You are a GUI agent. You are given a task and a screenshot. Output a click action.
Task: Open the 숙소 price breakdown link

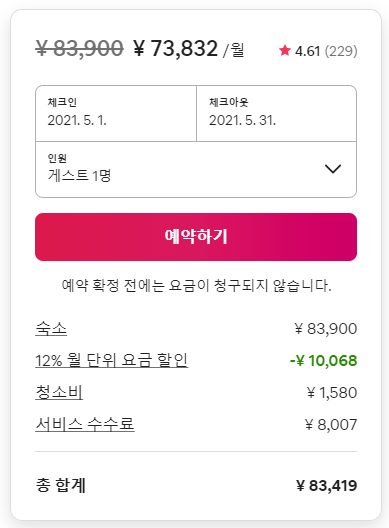click(x=51, y=328)
